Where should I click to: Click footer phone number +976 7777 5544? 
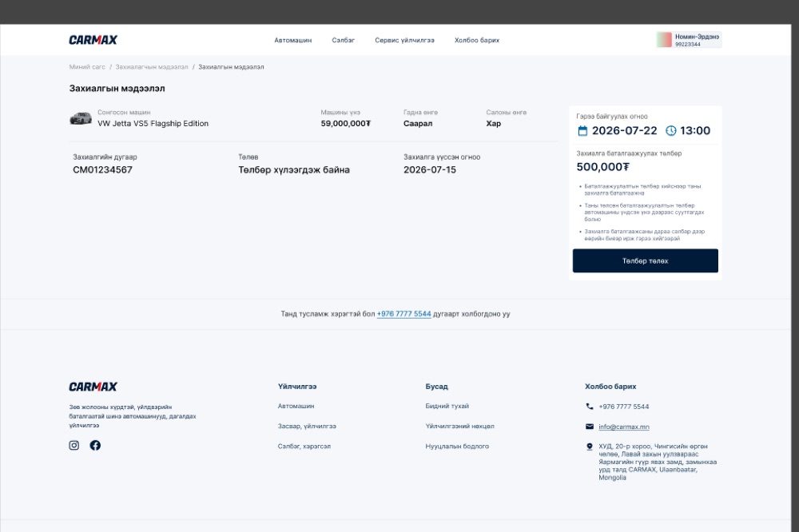[x=624, y=407]
